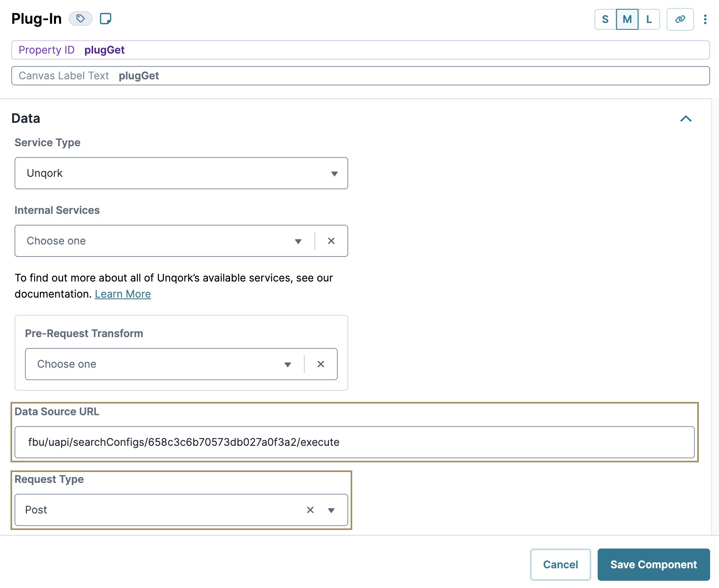Follow the Learn More documentation link

(x=123, y=294)
